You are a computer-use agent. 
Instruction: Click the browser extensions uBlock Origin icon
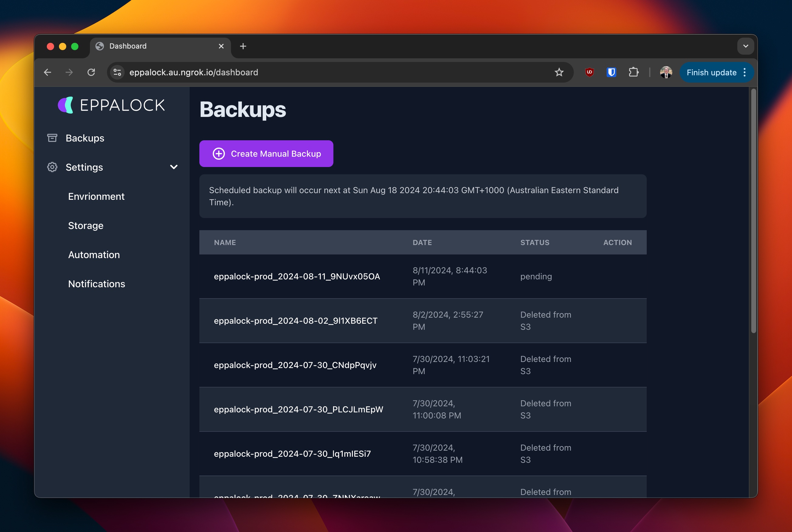(x=589, y=73)
